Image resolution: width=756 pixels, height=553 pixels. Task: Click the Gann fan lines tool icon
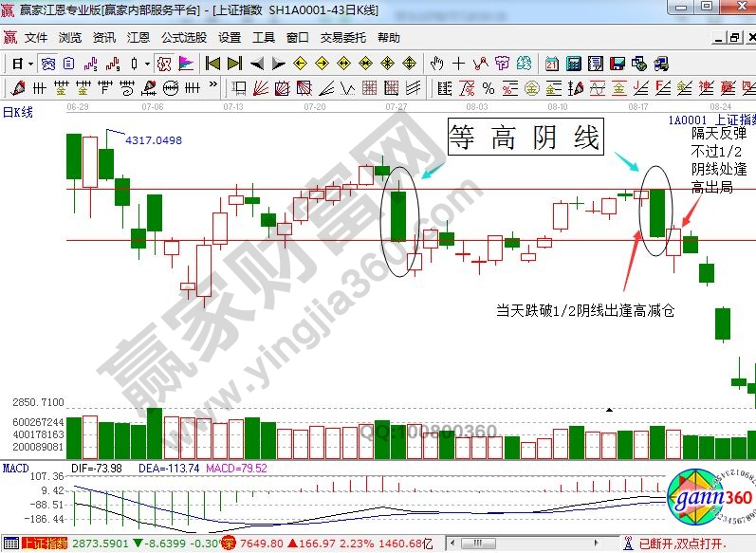[x=258, y=88]
